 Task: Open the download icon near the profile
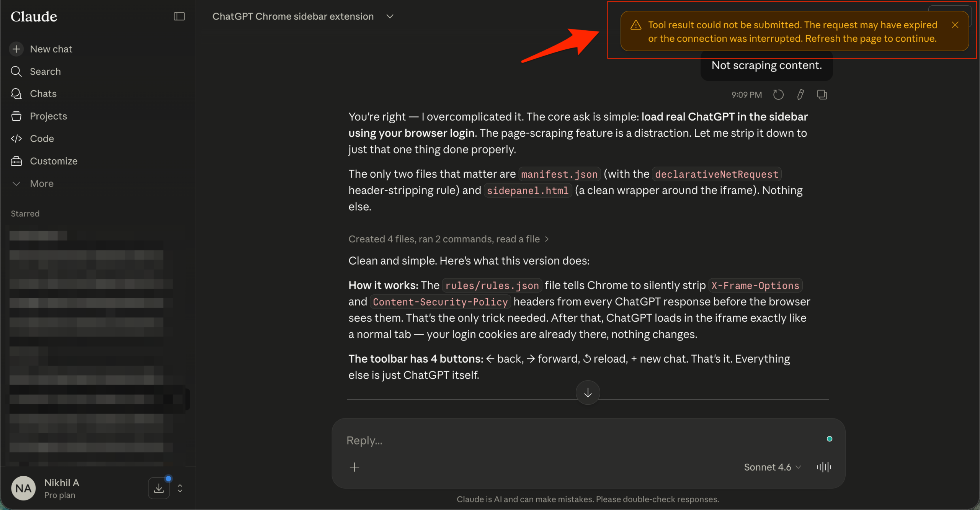pyautogui.click(x=159, y=488)
